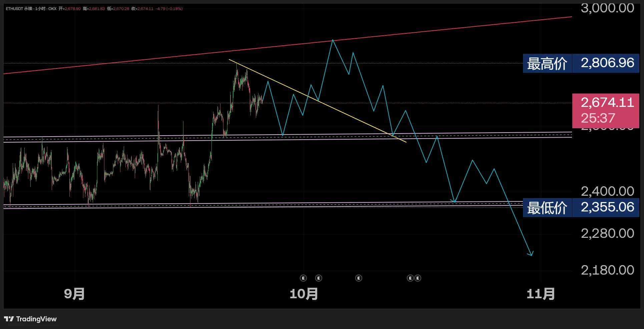The image size is (644, 329).
Task: Click the E event marker directly above 10月
Action: click(303, 278)
